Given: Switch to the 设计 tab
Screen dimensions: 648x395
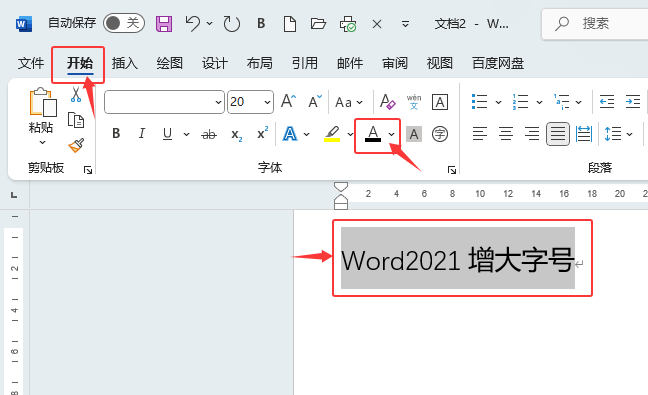Looking at the screenshot, I should click(215, 63).
